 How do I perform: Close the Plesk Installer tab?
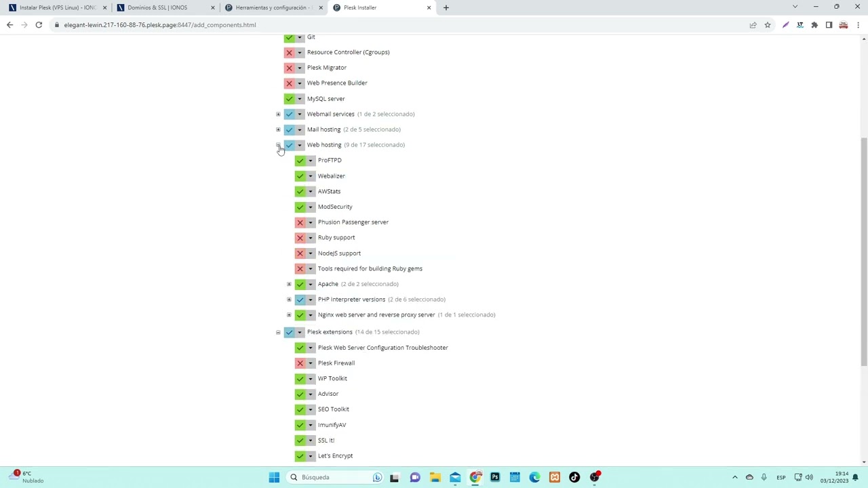click(429, 7)
